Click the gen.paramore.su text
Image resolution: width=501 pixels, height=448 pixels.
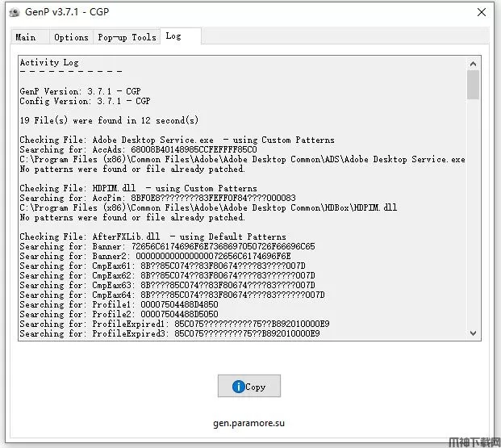[x=249, y=423]
